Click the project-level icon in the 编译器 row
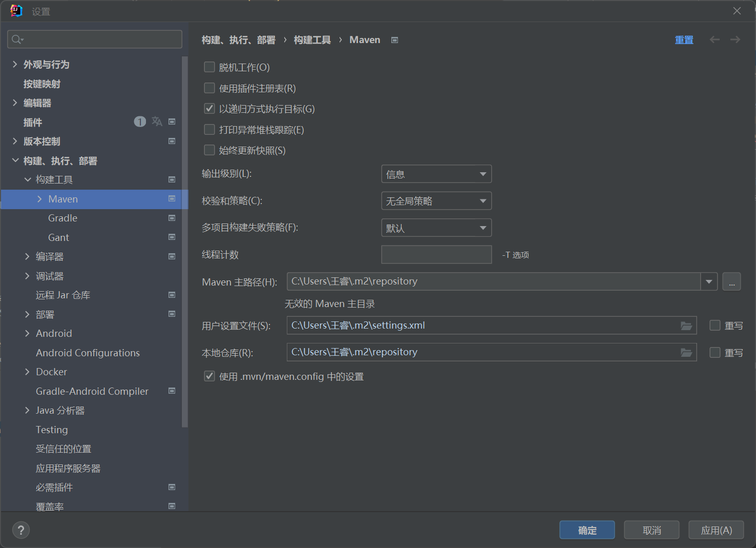Screen dimensions: 756x548 coord(172,256)
